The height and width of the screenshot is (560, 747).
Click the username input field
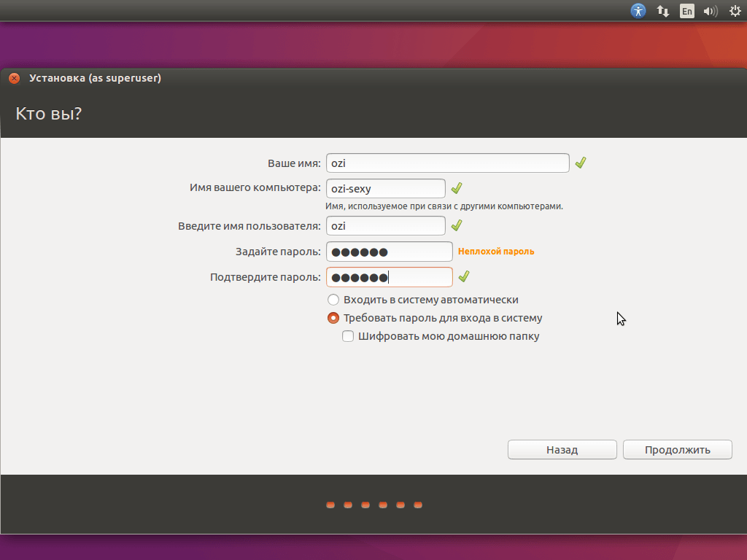[385, 226]
